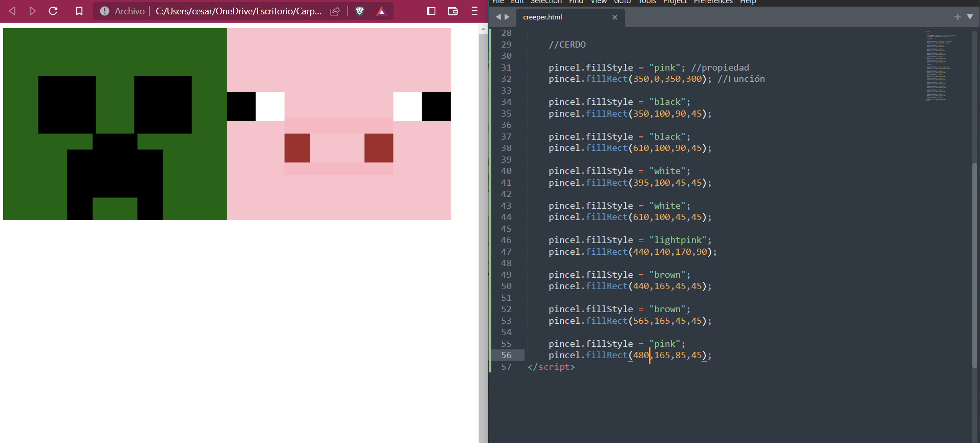Click the //CERDO comment text

point(567,45)
